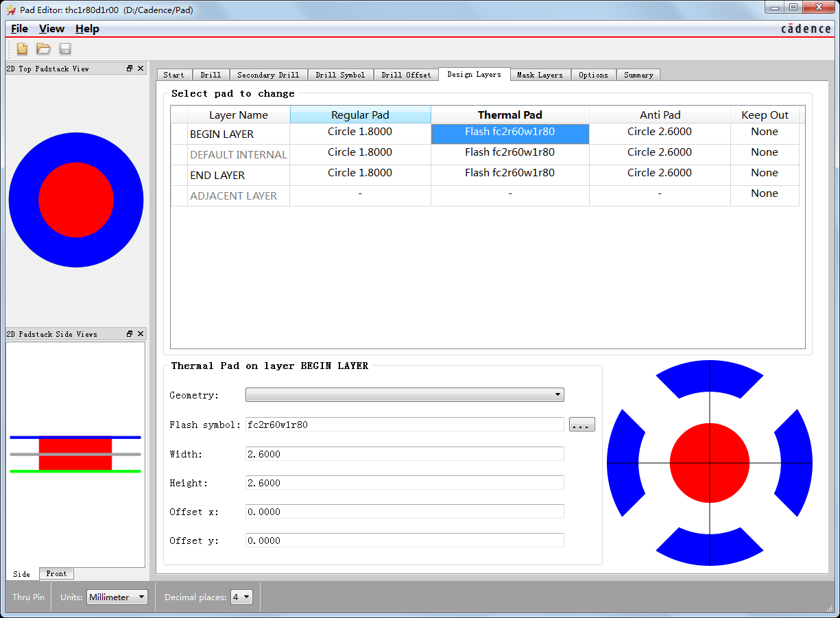The height and width of the screenshot is (618, 840).
Task: Undock the 2D Top Padstack View panel
Action: [130, 69]
